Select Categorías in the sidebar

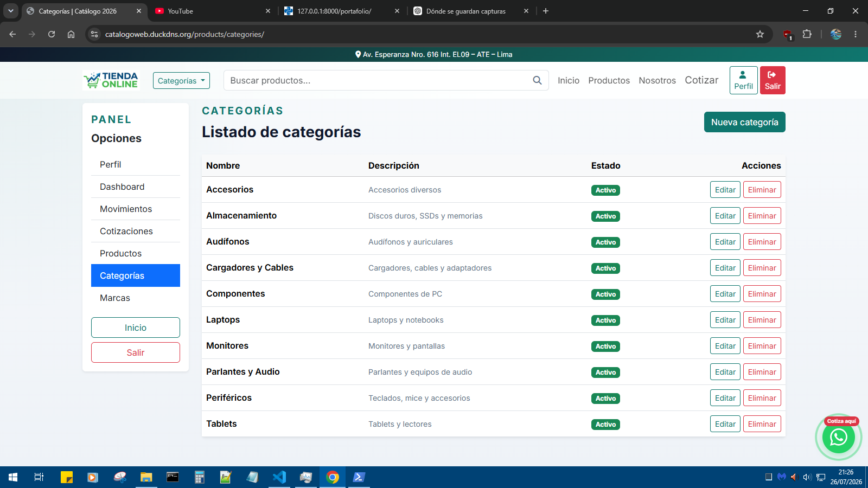[136, 275]
